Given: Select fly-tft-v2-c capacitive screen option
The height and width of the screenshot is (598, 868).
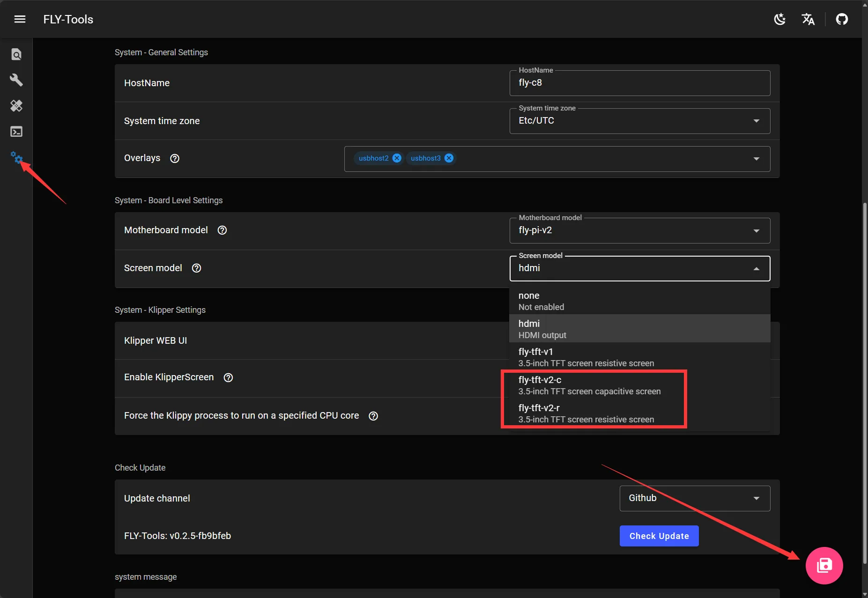Looking at the screenshot, I should [589, 385].
